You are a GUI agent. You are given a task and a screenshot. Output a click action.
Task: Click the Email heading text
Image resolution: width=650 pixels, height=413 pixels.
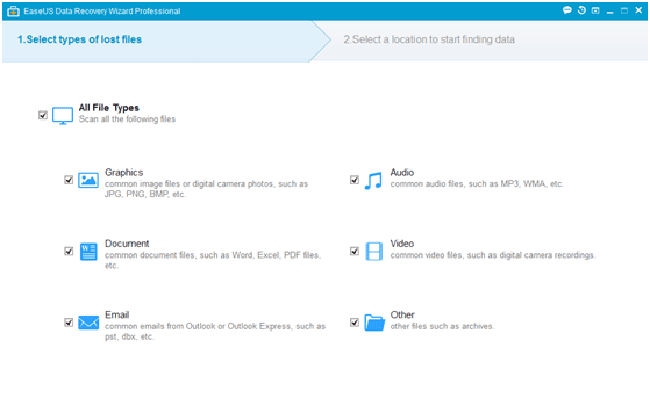point(117,315)
